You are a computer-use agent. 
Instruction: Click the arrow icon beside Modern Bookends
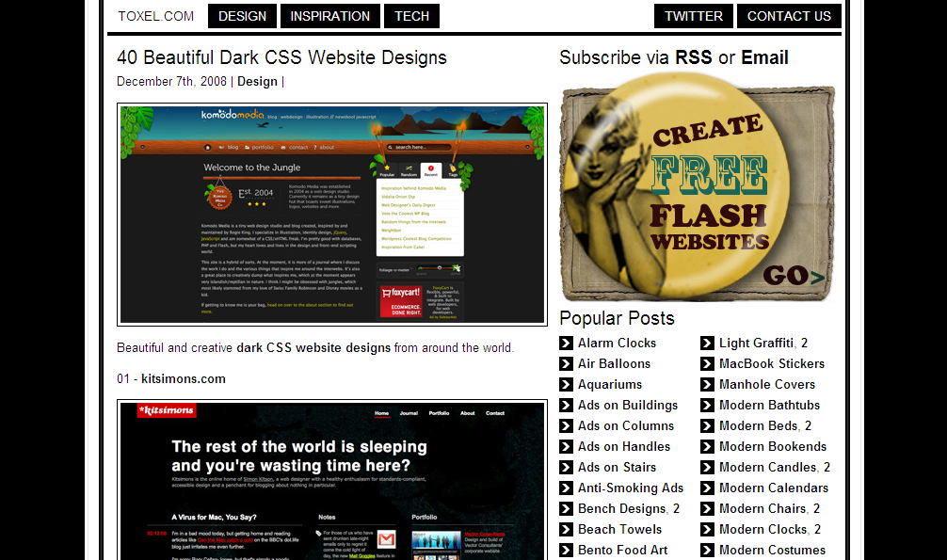[707, 446]
